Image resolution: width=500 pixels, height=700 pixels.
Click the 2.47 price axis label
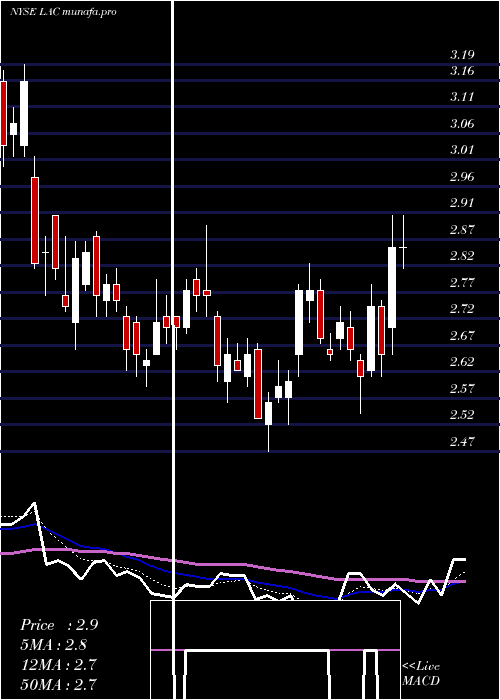tap(462, 442)
